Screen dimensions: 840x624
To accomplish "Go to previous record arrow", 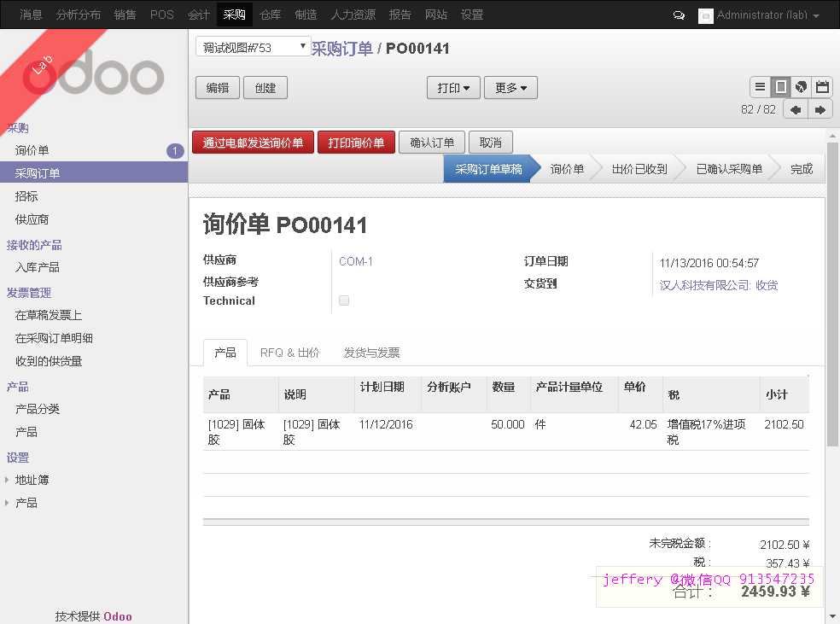I will (796, 110).
